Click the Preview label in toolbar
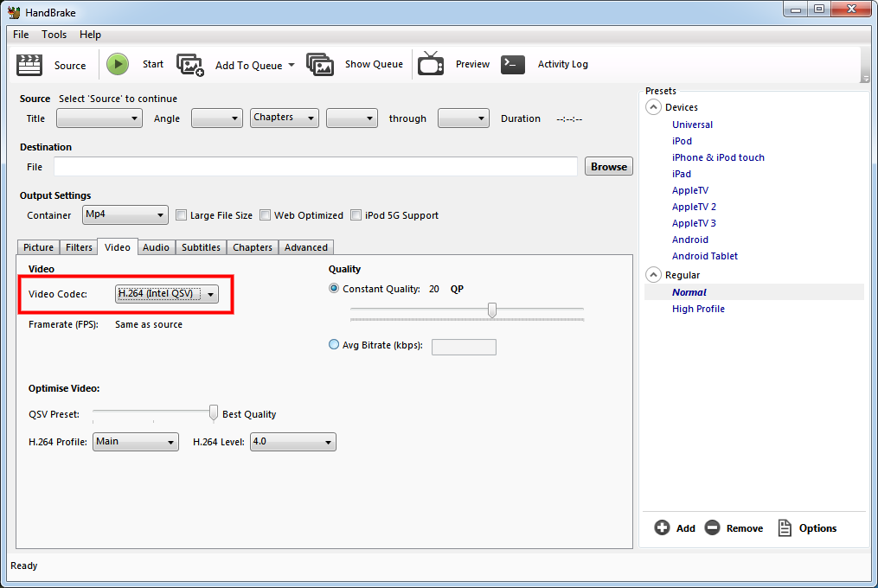Screen dimensions: 878x588 pos(472,64)
